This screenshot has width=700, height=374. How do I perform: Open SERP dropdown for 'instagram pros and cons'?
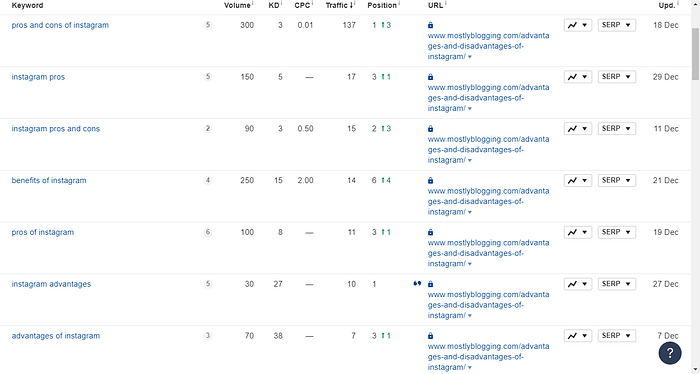[x=617, y=129]
